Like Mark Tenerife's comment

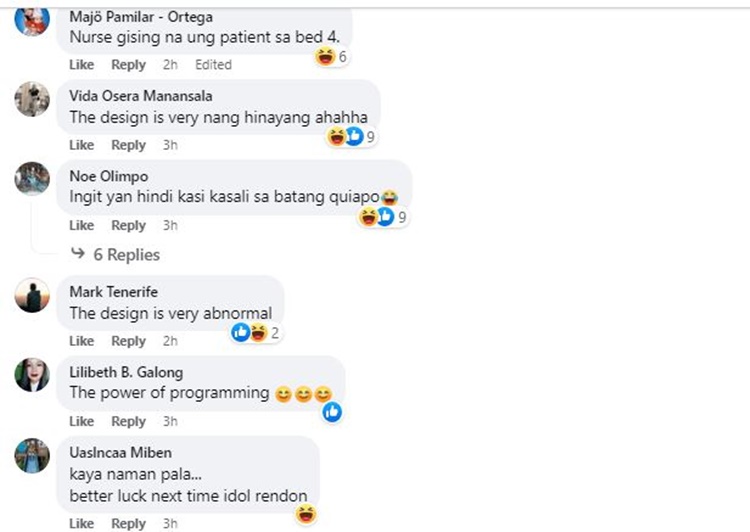pos(81,341)
